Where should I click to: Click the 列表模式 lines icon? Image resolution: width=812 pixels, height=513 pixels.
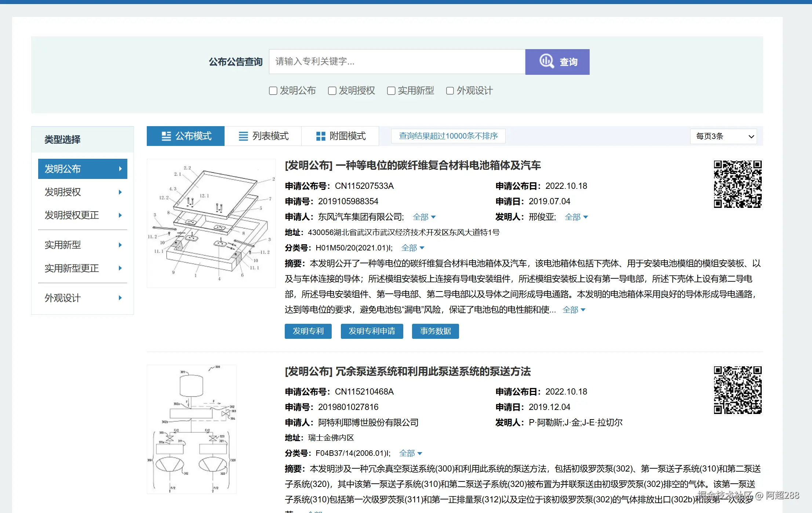pos(243,136)
